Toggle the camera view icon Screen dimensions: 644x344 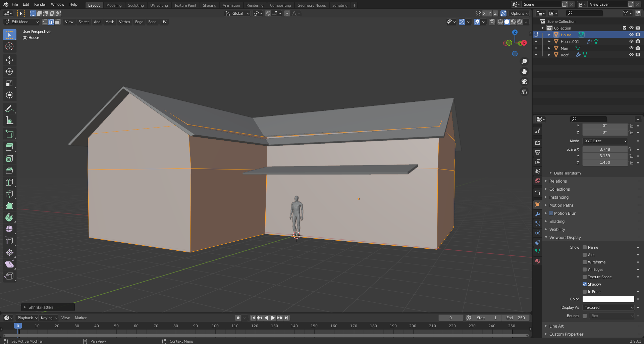524,82
